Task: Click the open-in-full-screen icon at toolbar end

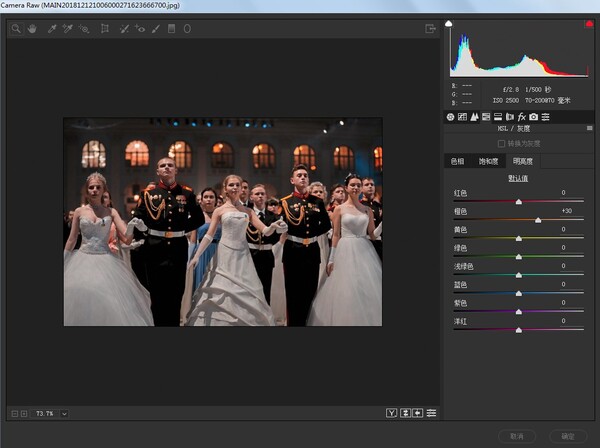Action: coord(430,29)
